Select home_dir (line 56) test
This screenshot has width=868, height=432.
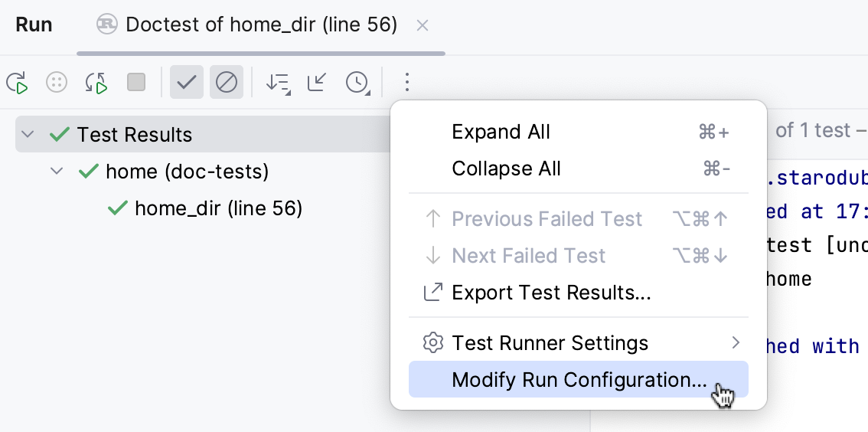click(218, 208)
